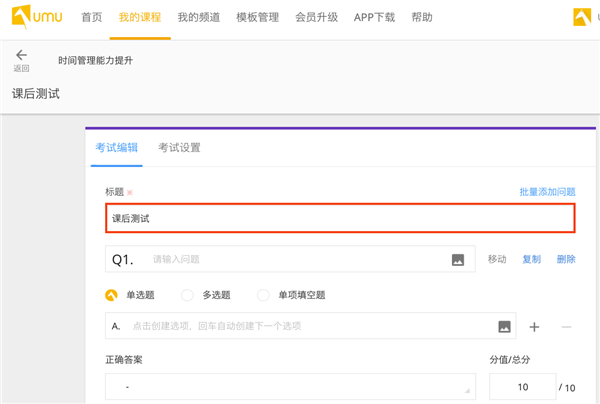Remove option with minus icon

[566, 327]
